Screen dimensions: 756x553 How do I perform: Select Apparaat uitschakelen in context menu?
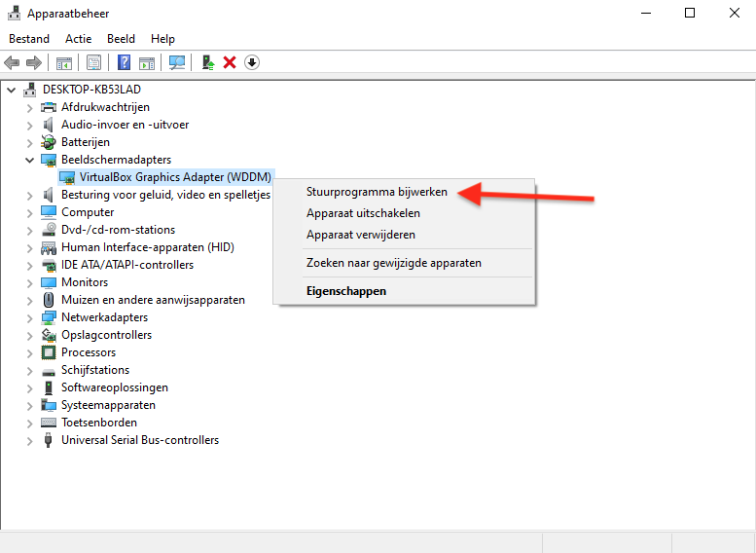point(363,213)
